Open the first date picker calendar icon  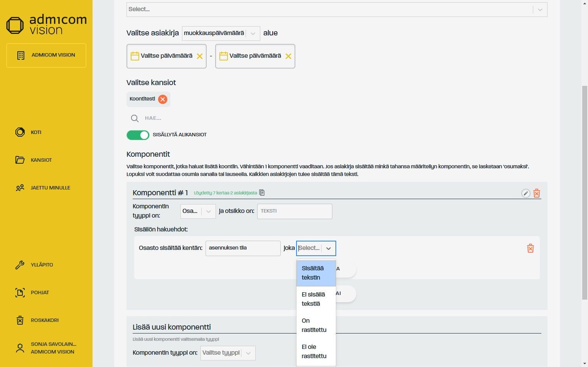135,56
